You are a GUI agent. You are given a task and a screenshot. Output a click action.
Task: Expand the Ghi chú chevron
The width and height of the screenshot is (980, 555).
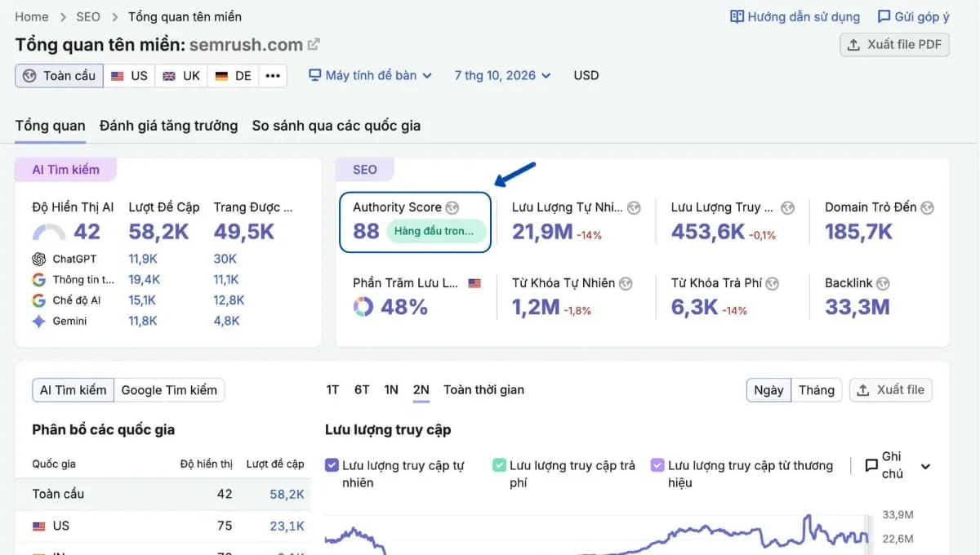coord(925,467)
